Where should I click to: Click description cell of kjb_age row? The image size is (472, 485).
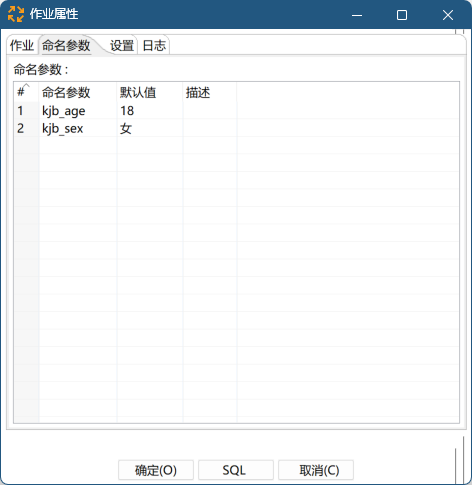210,111
